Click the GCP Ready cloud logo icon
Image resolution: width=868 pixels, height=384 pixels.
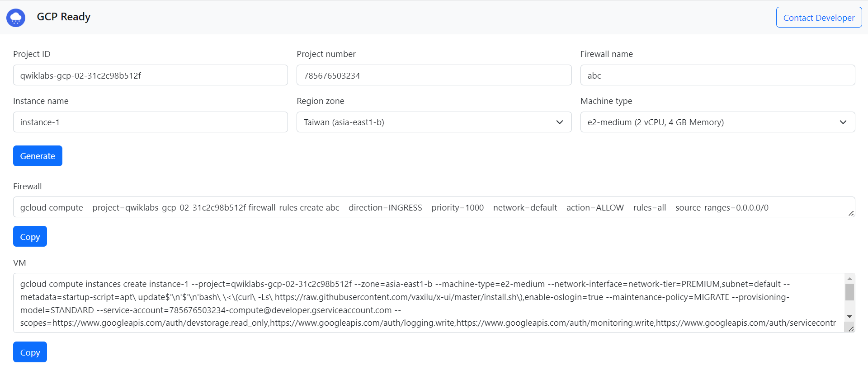pyautogui.click(x=16, y=18)
